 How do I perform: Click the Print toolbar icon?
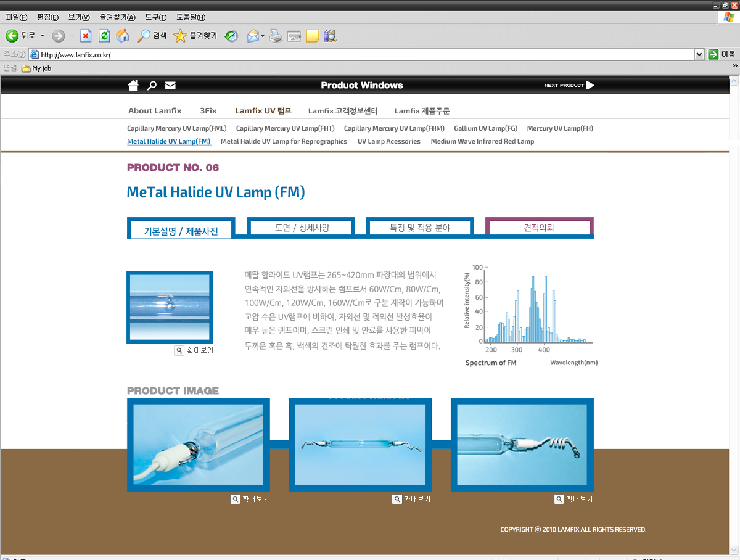click(276, 36)
